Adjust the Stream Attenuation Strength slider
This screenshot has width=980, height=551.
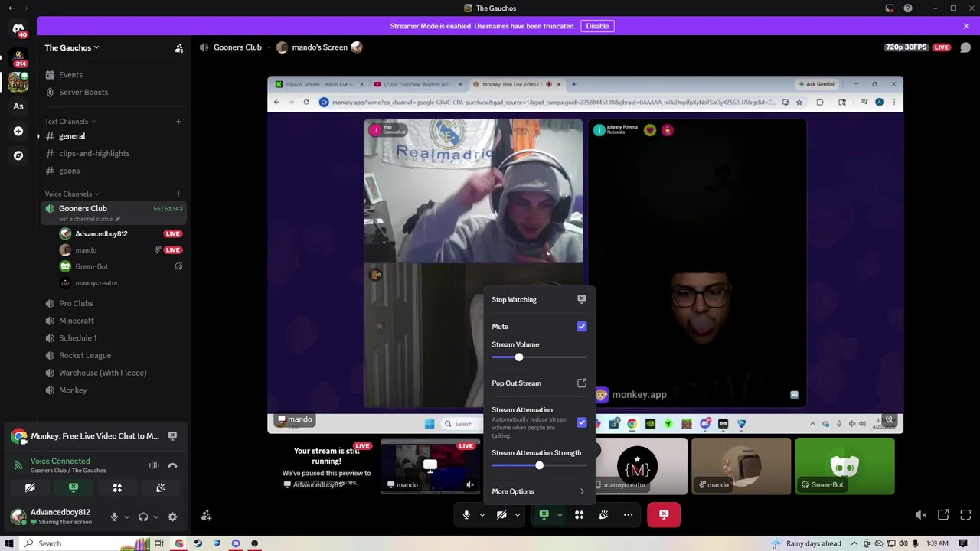(539, 466)
